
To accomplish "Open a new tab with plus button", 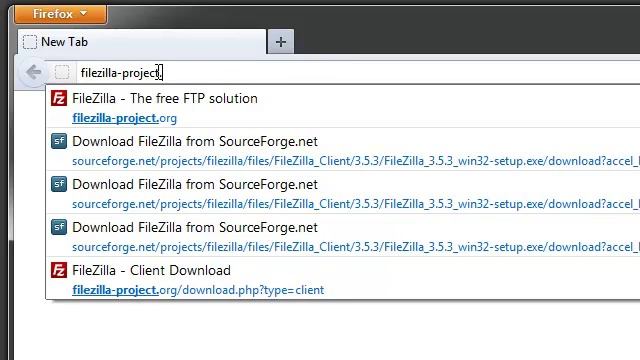I will [x=280, y=42].
